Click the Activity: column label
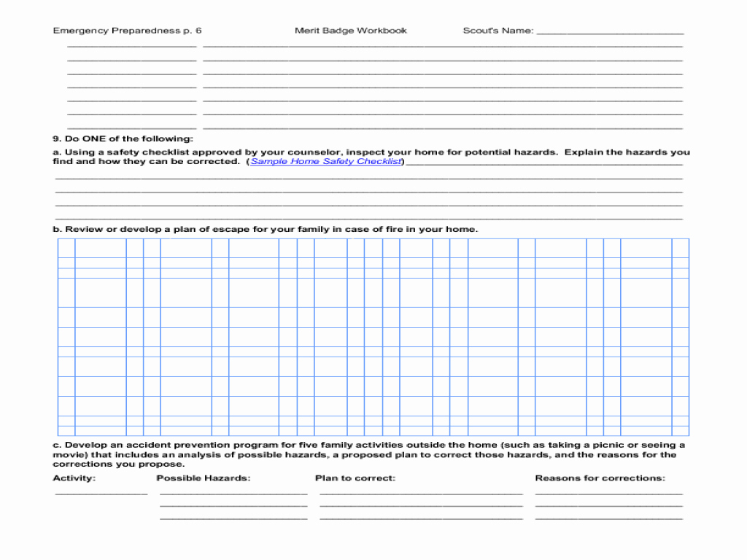Image resolution: width=747 pixels, height=560 pixels. pyautogui.click(x=74, y=478)
